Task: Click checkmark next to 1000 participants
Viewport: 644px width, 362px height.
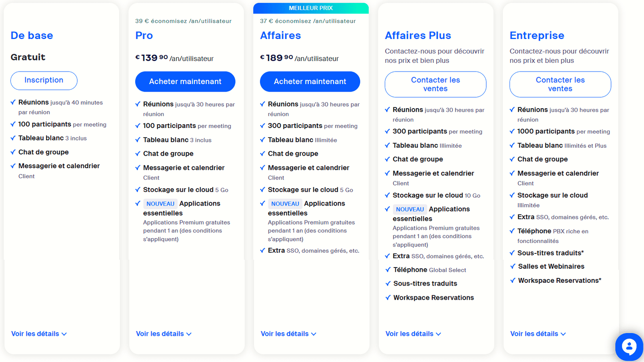Action: point(512,132)
